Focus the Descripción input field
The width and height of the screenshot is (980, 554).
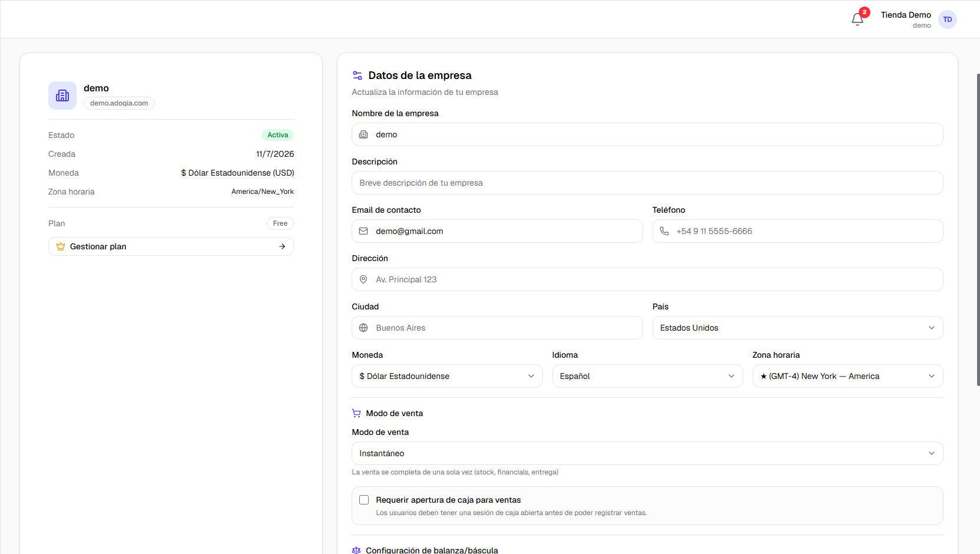pos(647,183)
